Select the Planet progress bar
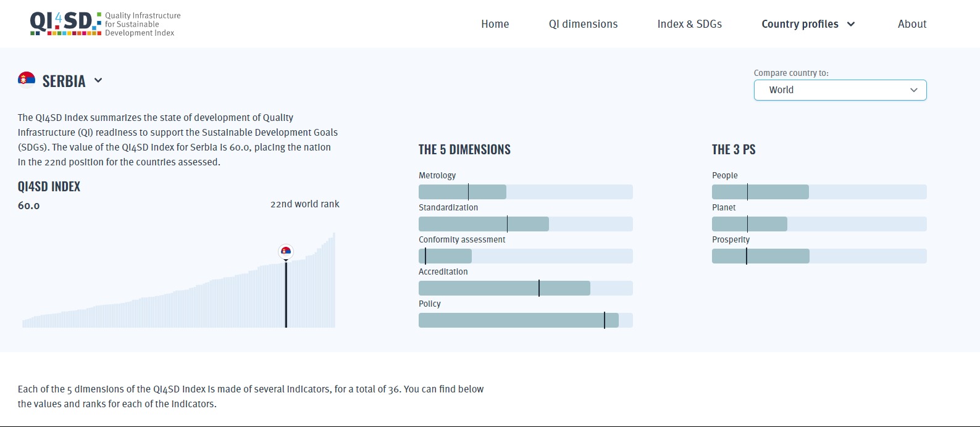 click(x=819, y=224)
